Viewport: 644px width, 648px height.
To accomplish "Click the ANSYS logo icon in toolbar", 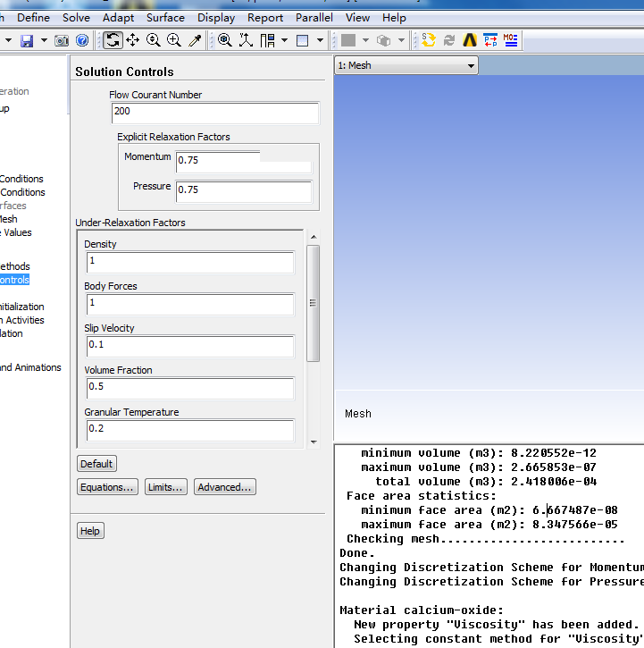I will (470, 40).
